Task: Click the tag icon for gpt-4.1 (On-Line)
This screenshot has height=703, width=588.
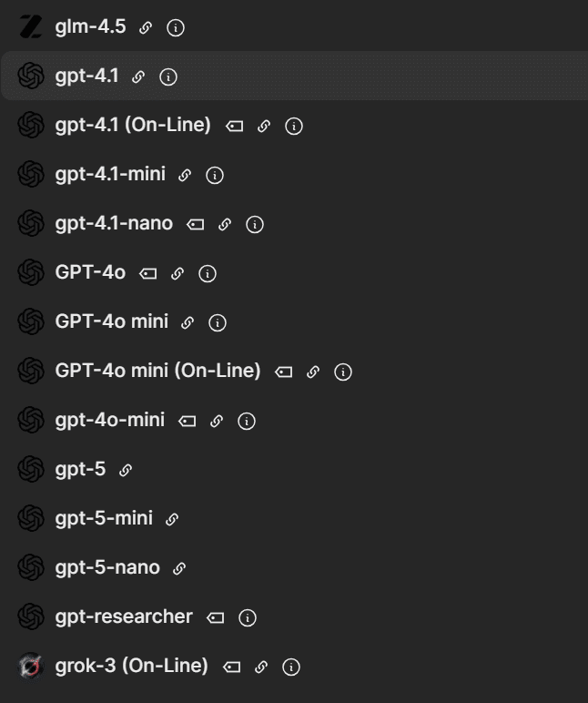Action: [235, 127]
